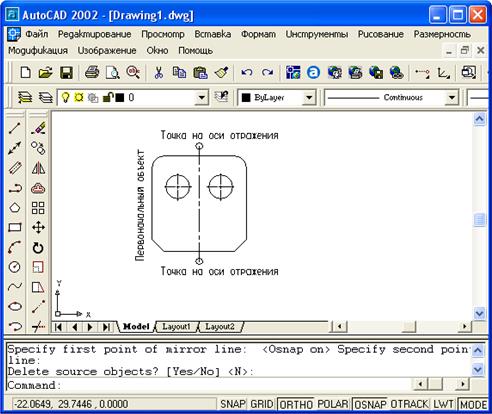The width and height of the screenshot is (492, 414).
Task: Open the Помощь menu
Action: click(x=195, y=51)
